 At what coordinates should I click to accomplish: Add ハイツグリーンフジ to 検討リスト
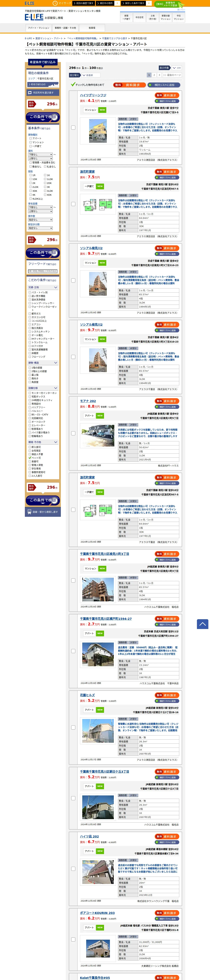coord(167,101)
